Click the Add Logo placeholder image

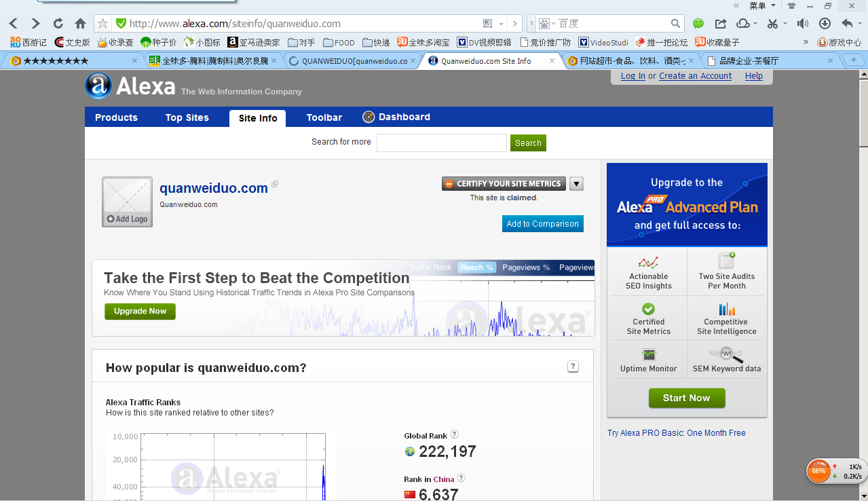pyautogui.click(x=127, y=202)
